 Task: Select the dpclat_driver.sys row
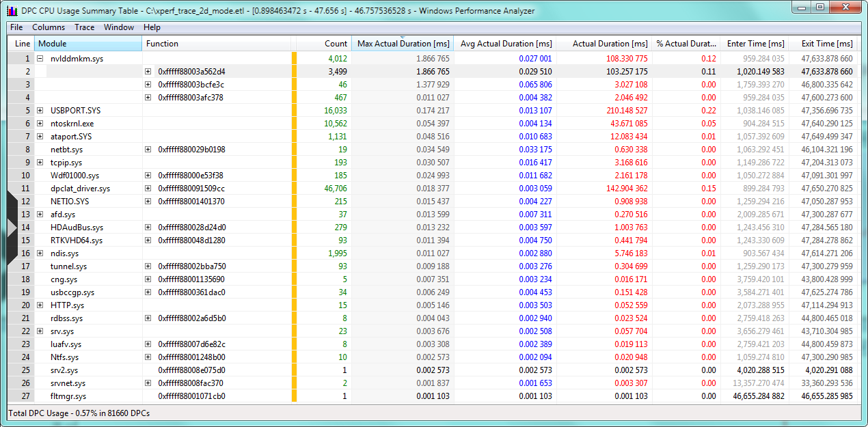433,189
